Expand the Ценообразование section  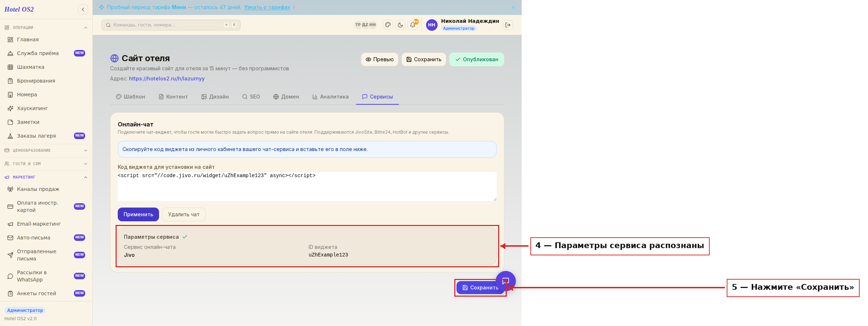click(46, 150)
